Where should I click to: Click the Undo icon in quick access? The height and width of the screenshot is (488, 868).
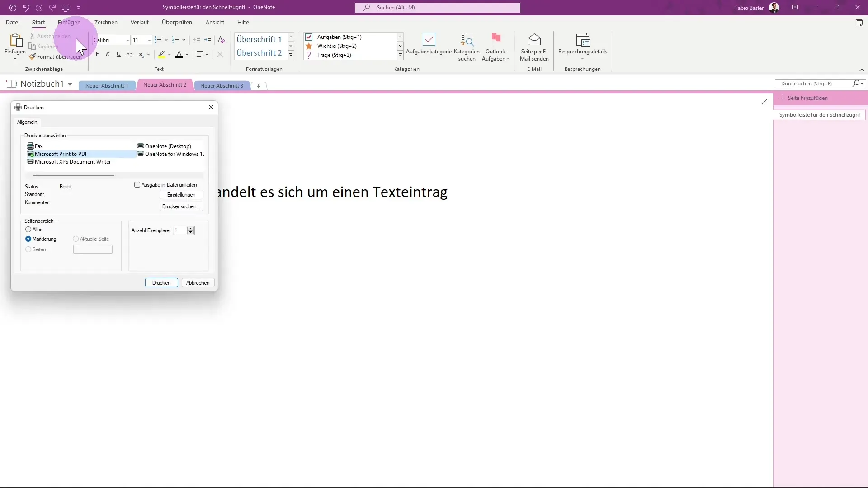click(x=26, y=8)
